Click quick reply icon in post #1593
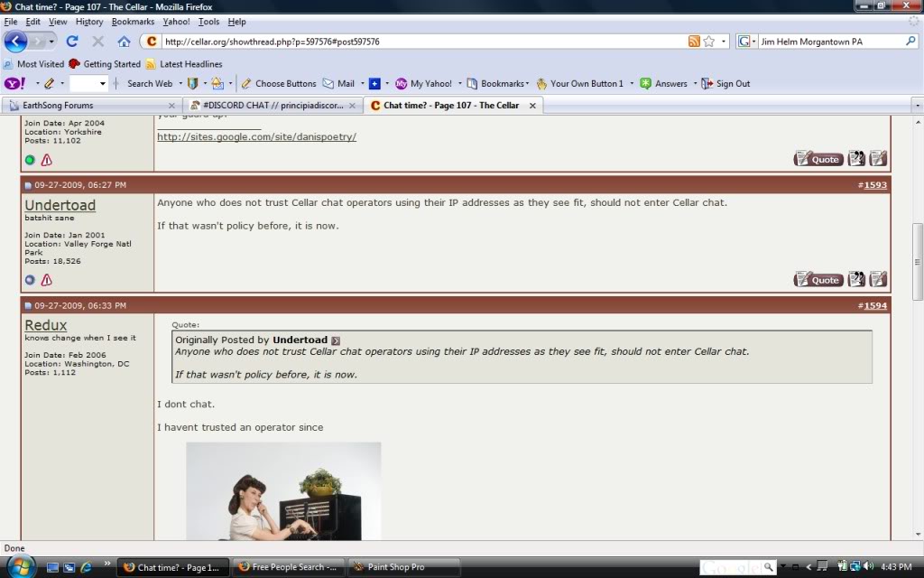Screen dimensions: 924x578 point(878,279)
